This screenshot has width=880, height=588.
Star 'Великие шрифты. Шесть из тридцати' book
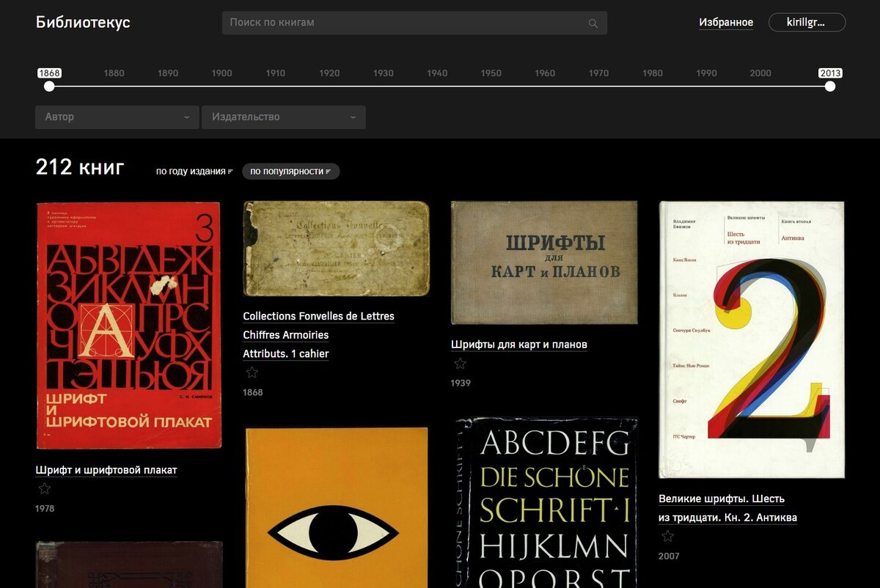667,536
